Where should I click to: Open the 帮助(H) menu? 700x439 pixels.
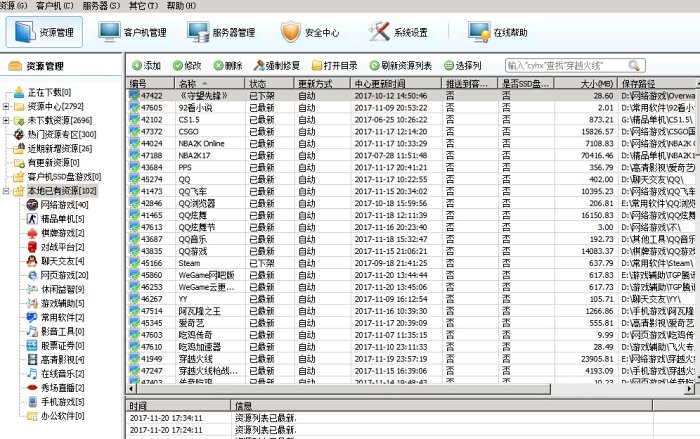point(181,5)
